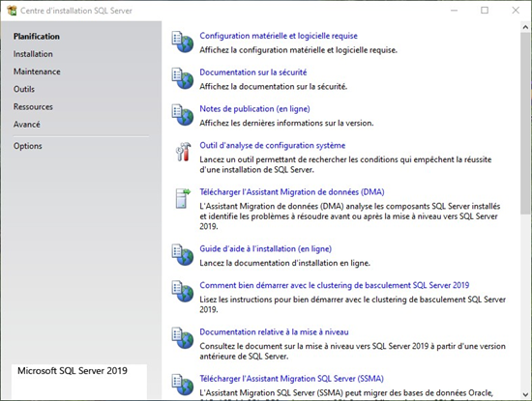Open Configuration matérielle et logicielle requise link

[279, 36]
